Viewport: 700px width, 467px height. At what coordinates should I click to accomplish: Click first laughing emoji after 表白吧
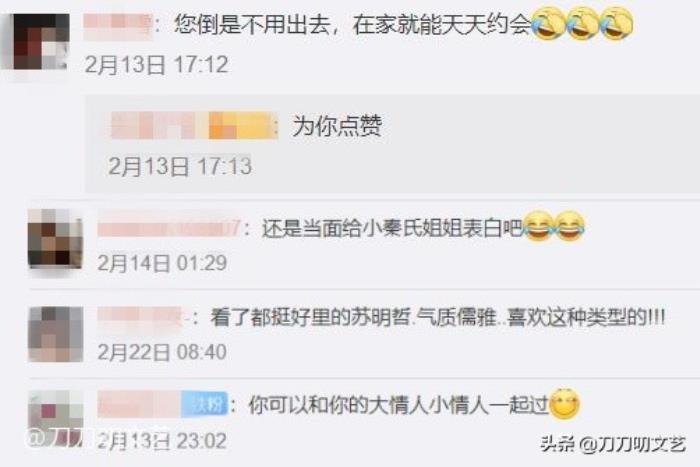pos(538,227)
